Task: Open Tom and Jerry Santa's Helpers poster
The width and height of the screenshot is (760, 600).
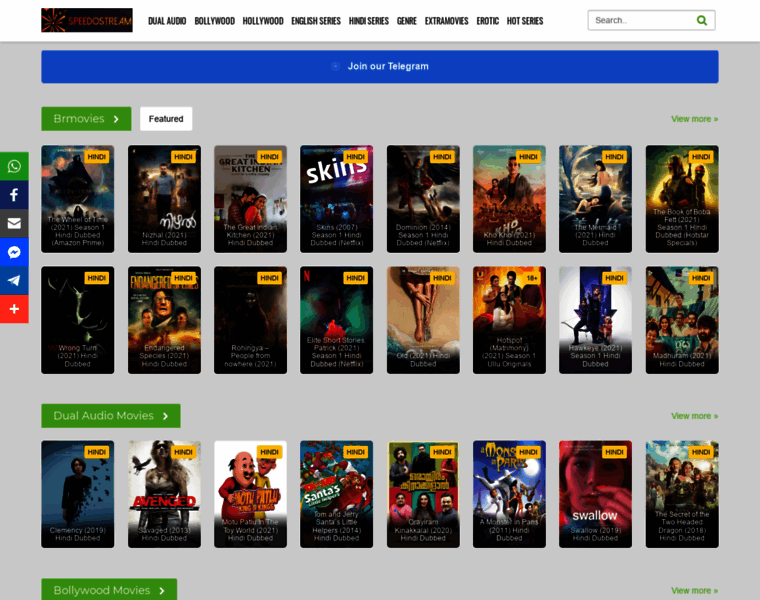Action: (x=336, y=494)
